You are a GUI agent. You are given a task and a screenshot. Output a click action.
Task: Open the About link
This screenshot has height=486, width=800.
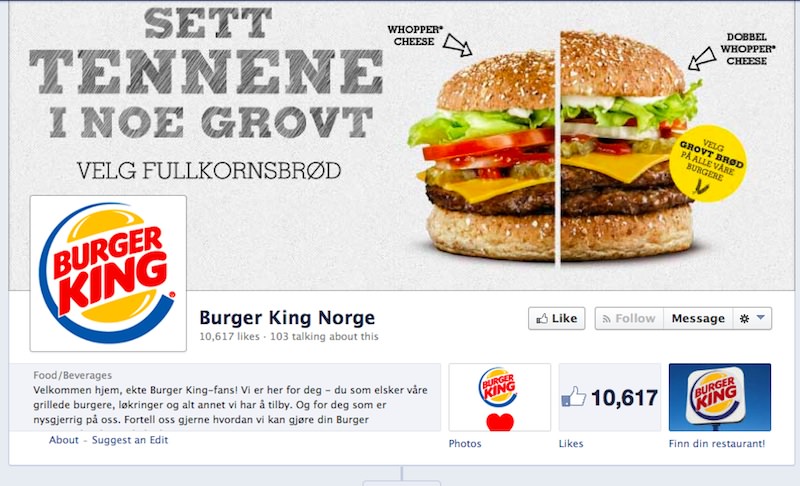64,440
